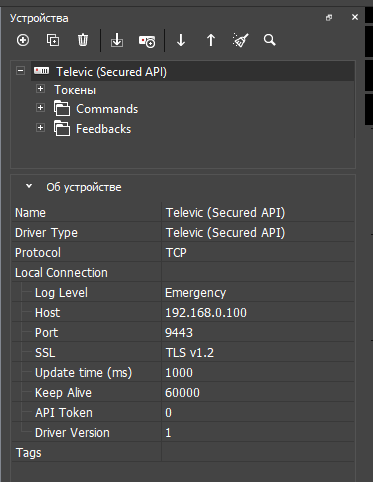Edit API Token value 0

tap(258, 413)
